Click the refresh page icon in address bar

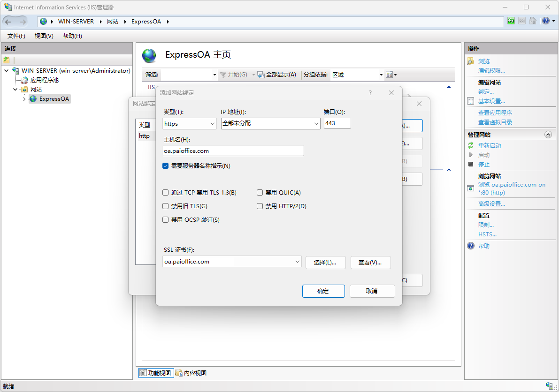point(511,21)
